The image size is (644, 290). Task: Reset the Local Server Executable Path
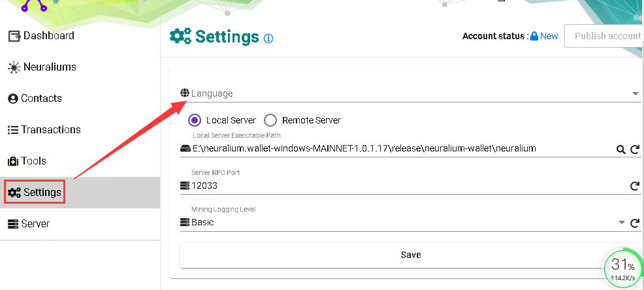tap(635, 150)
